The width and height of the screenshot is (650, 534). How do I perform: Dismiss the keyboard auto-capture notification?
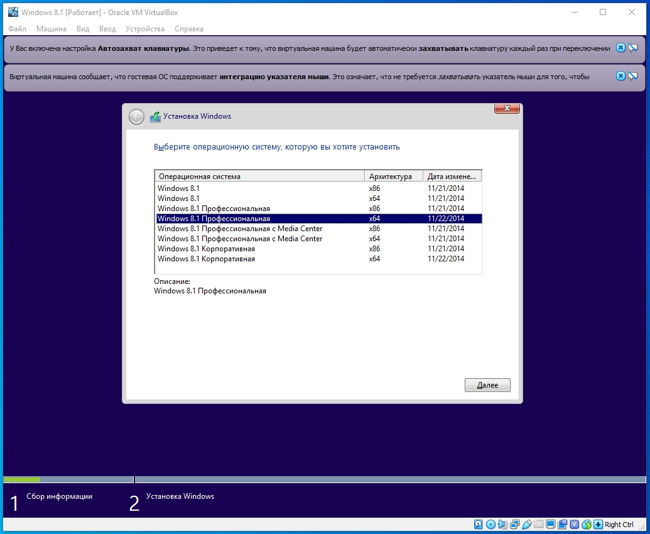[x=620, y=48]
